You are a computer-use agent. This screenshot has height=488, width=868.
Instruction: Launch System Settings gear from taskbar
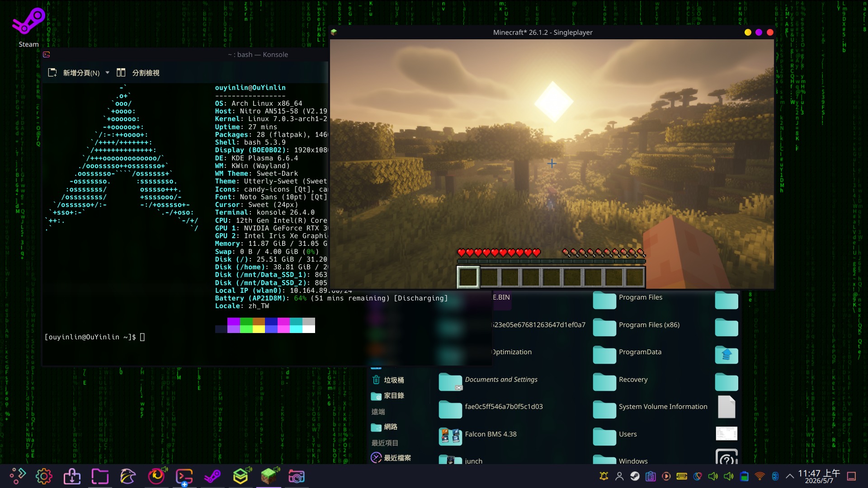coord(44,476)
